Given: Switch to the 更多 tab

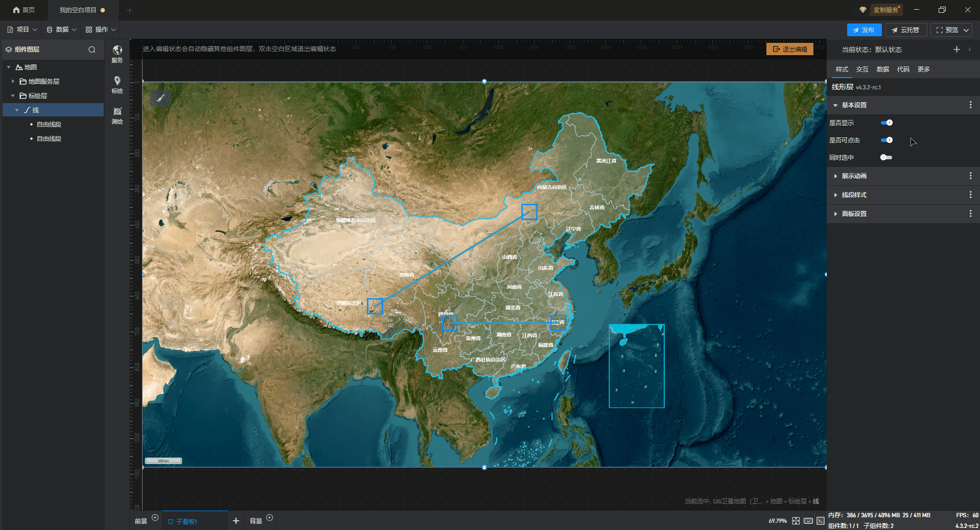Looking at the screenshot, I should 923,69.
